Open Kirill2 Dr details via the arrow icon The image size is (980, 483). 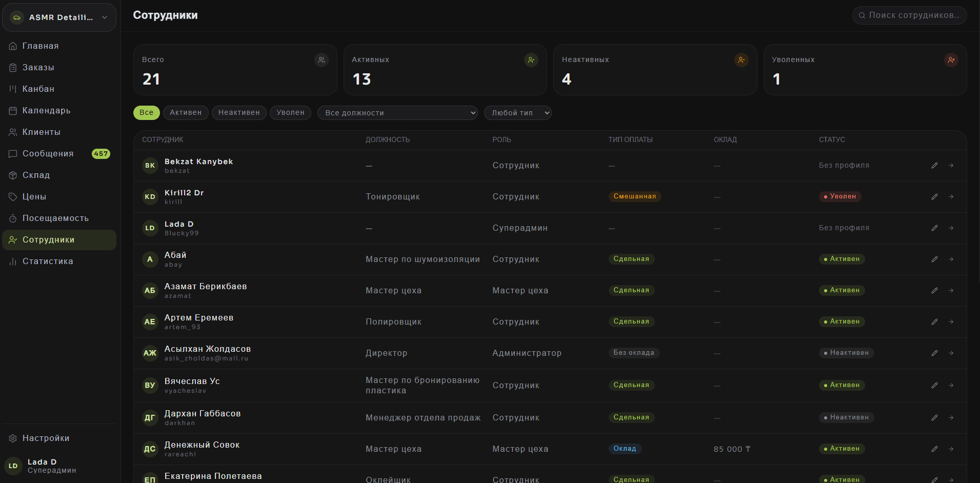pos(951,197)
